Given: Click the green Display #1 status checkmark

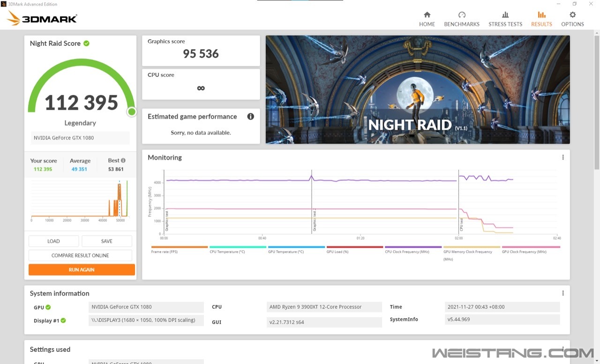Looking at the screenshot, I should point(63,320).
